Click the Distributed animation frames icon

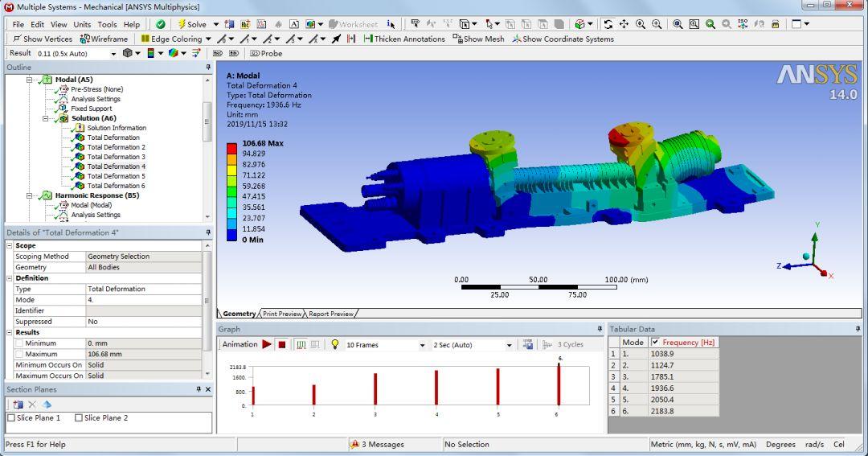tap(301, 345)
